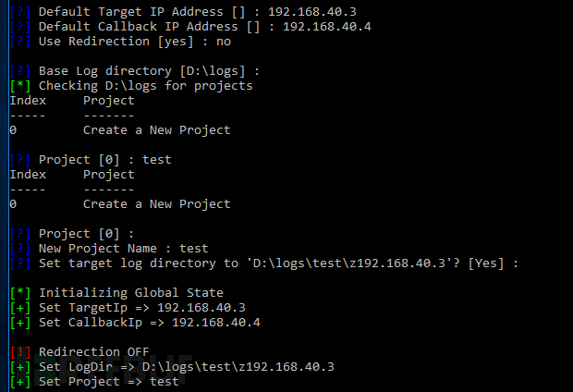Click the first 'Create a New Project' entry
The width and height of the screenshot is (573, 392).
click(x=157, y=130)
